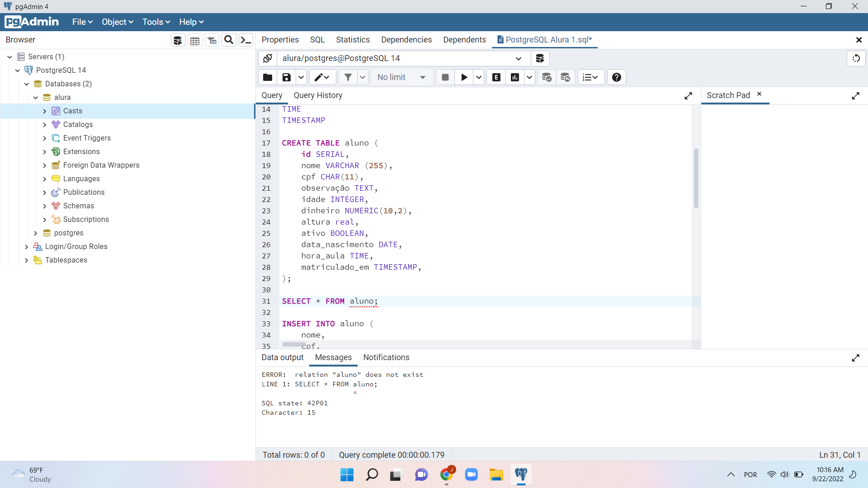Click the Query History tab
This screenshot has width=868, height=488.
(318, 95)
